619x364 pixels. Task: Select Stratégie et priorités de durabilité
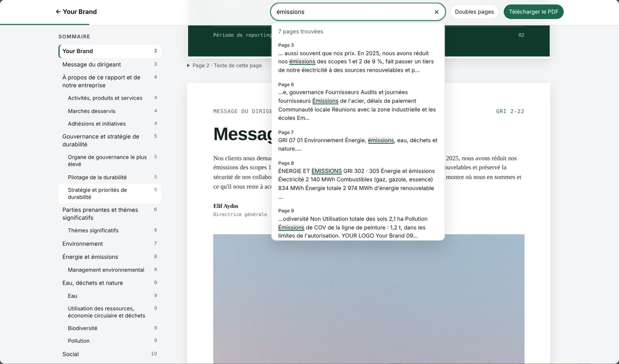tap(110, 194)
